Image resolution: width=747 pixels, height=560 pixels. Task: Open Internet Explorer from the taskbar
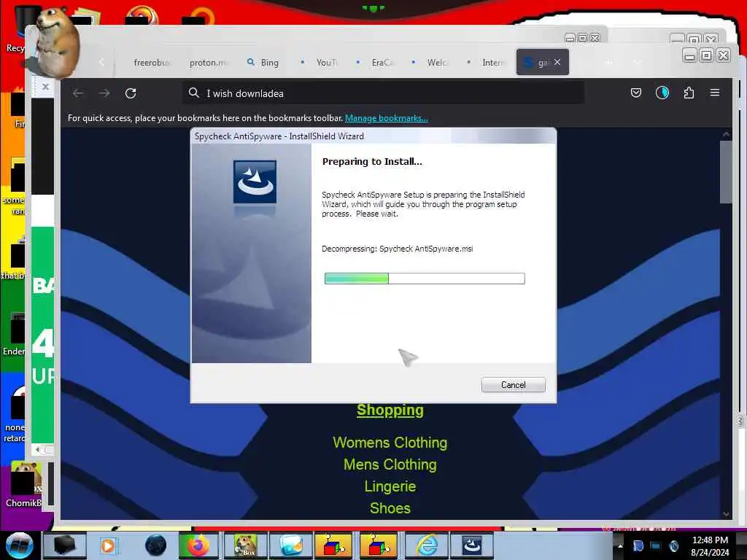tap(427, 545)
